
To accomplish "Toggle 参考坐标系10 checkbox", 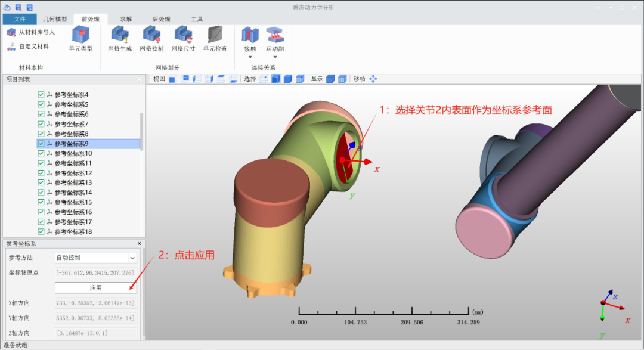I will coord(41,153).
